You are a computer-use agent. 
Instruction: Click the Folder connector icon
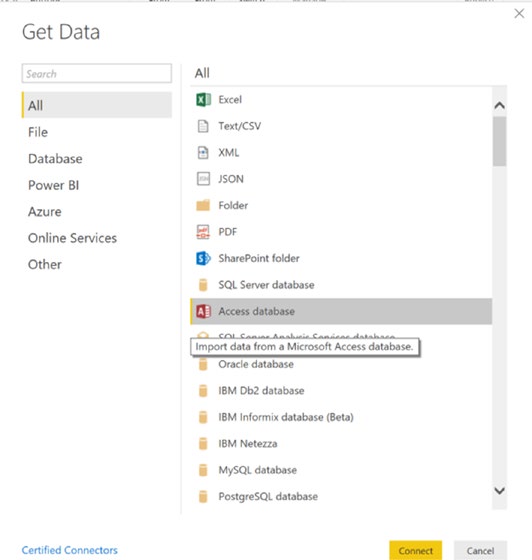(203, 205)
